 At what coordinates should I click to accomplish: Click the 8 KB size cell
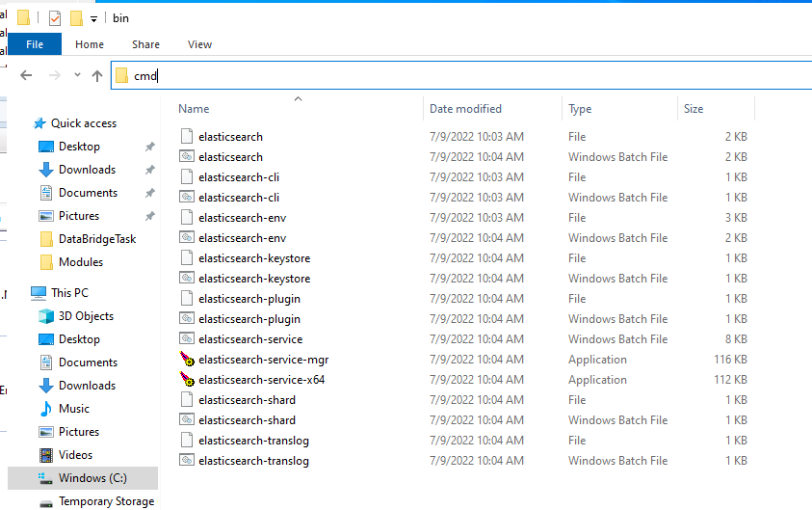point(736,339)
